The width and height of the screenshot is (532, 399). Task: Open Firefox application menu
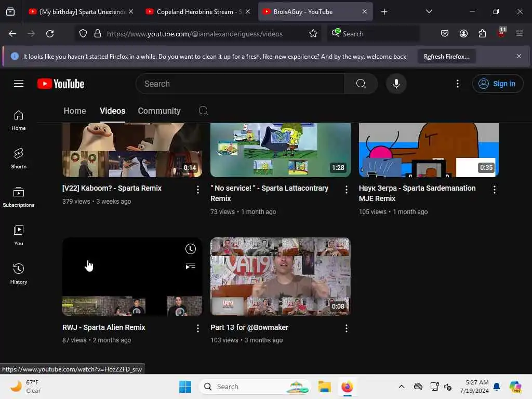coord(519,33)
